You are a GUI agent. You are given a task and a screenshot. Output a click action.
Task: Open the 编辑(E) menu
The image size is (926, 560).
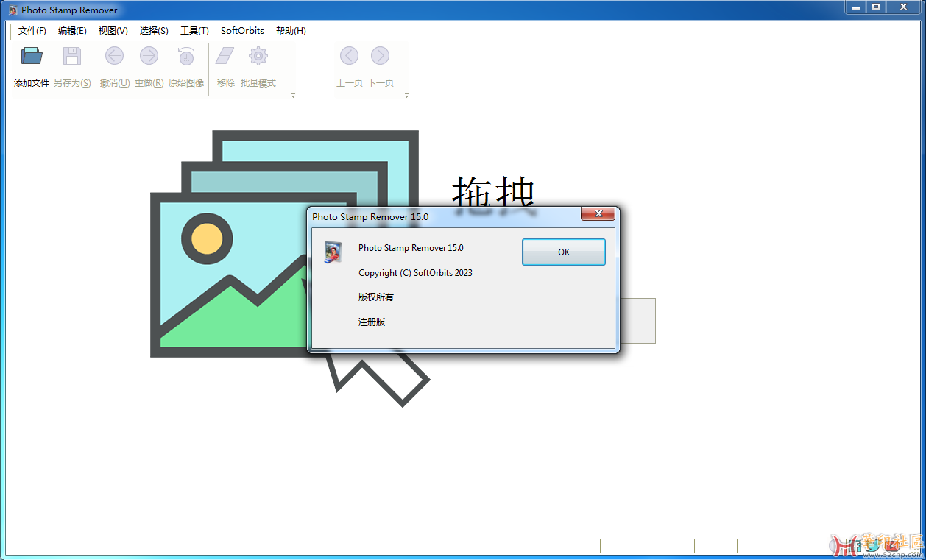tap(72, 31)
